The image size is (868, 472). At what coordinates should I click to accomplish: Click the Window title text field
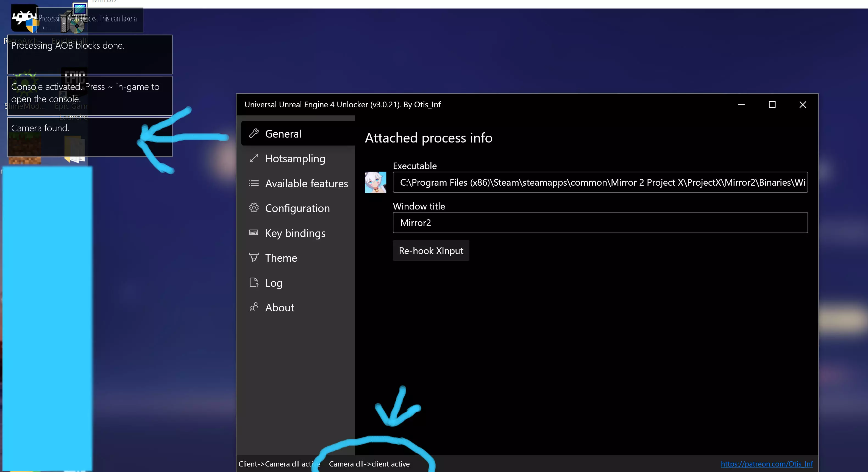coord(600,223)
